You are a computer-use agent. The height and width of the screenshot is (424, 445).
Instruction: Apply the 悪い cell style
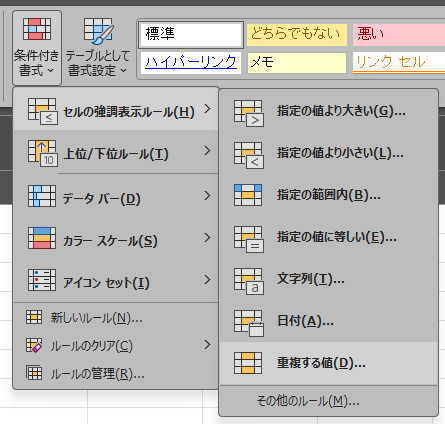399,34
